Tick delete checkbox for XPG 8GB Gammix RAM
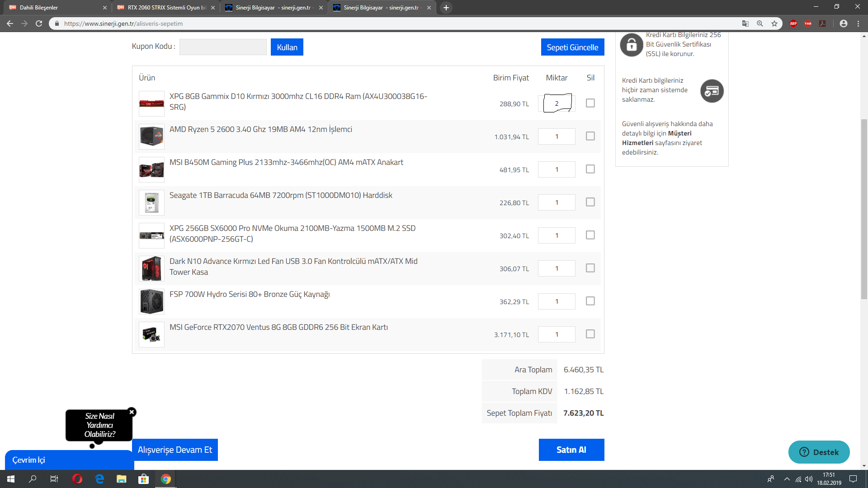Screen dimensions: 868x488 coord(590,103)
